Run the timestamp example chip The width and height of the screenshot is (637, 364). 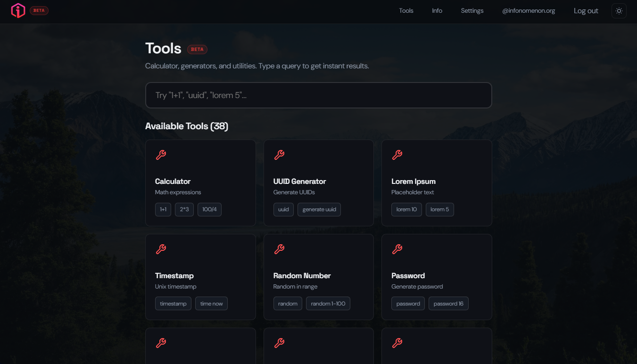pyautogui.click(x=173, y=304)
